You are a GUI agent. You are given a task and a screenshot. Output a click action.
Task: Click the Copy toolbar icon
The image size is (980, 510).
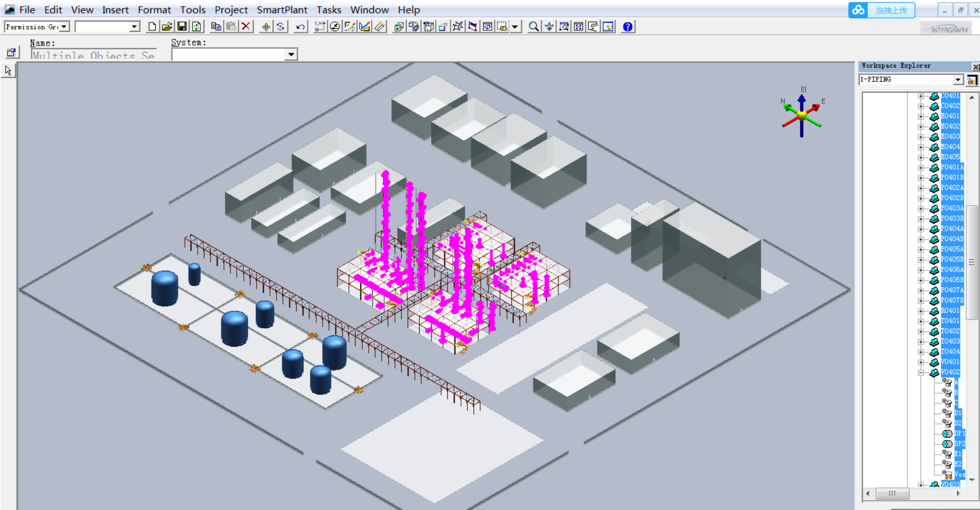tap(216, 27)
